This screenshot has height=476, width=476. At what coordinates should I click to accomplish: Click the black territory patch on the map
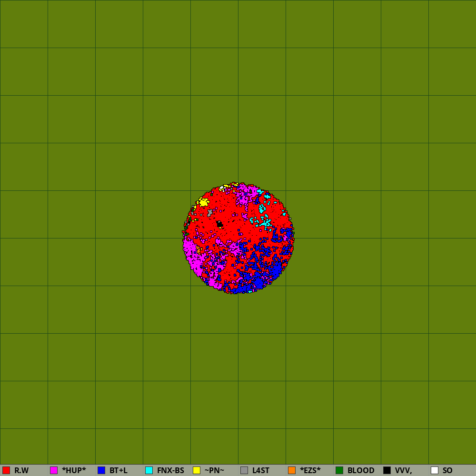point(219,224)
